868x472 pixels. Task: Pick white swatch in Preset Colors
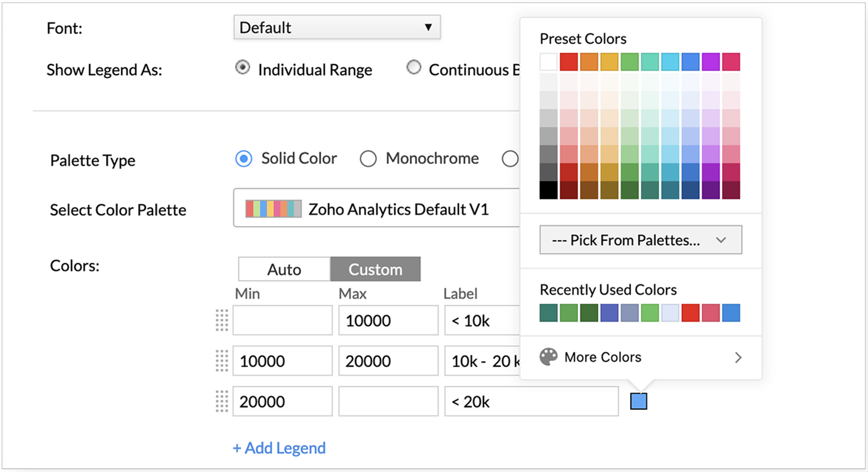click(548, 62)
